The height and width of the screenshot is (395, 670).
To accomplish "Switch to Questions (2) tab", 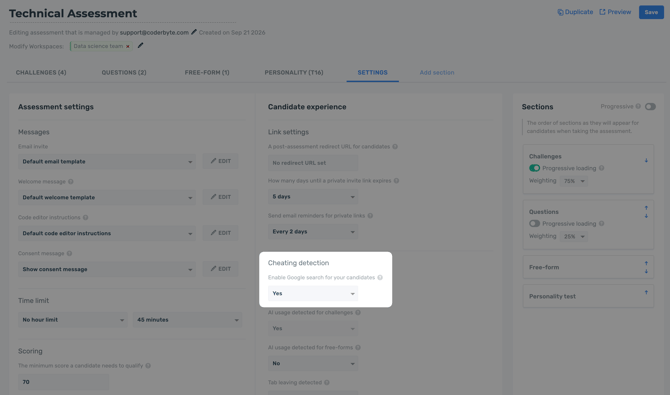I will [x=124, y=73].
